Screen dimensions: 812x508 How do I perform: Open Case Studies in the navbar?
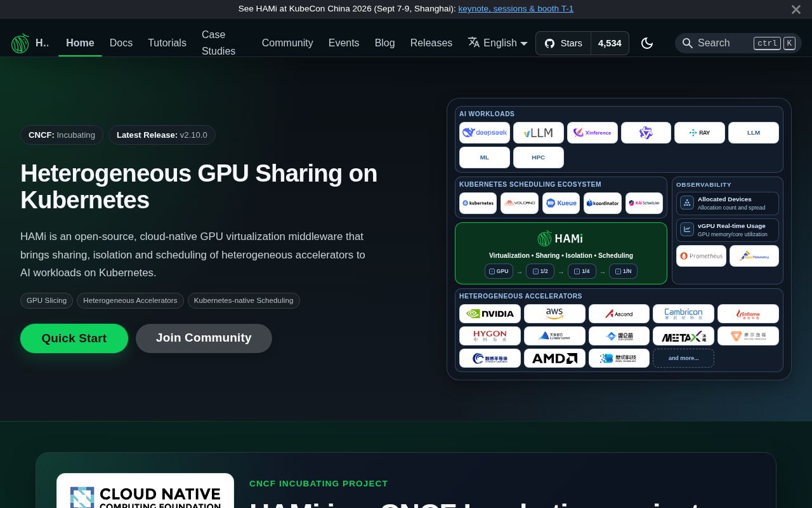219,43
